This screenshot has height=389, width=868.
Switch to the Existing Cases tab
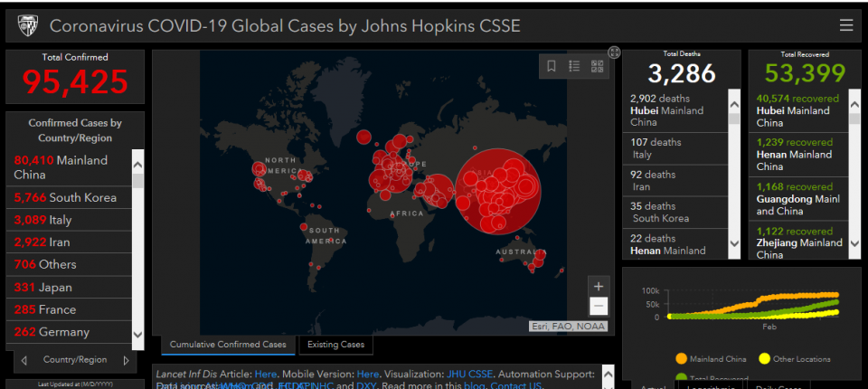(335, 345)
